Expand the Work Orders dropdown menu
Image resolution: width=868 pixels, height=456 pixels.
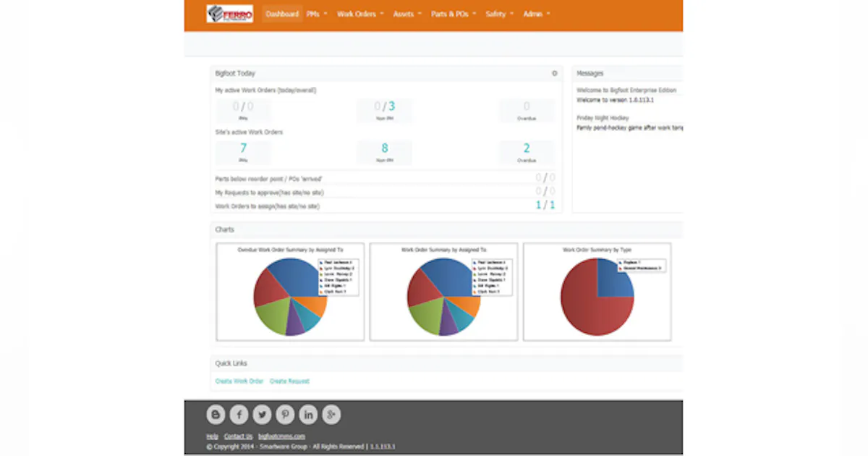(360, 14)
